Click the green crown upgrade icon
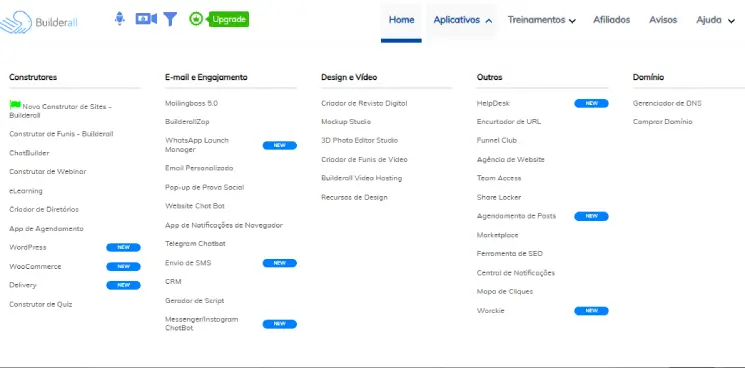The width and height of the screenshot is (745, 368). (x=196, y=19)
